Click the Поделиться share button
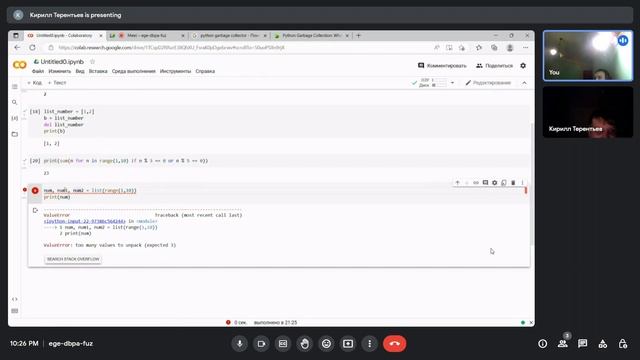 click(494, 65)
